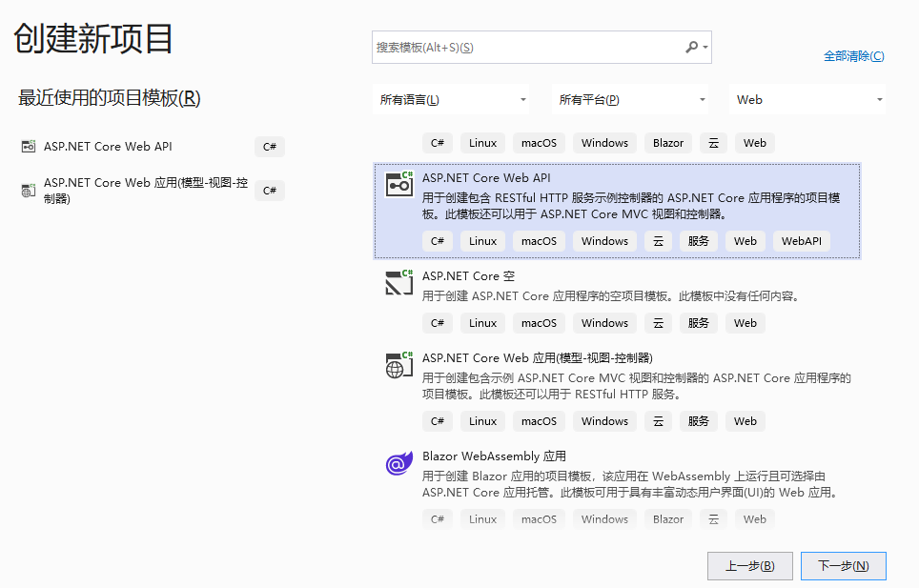This screenshot has width=919, height=588.
Task: Click inside the 搜索模板 search box
Action: pos(524,47)
